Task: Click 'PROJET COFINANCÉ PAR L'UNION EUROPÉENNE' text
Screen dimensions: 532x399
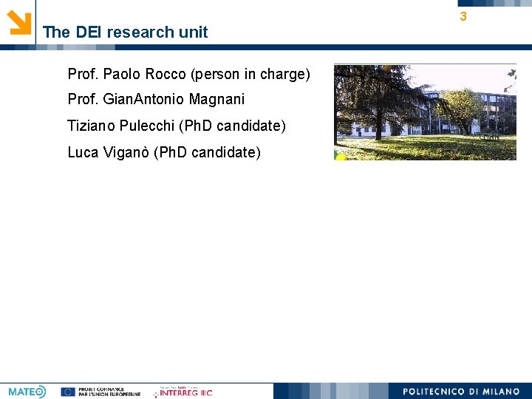Action: click(x=109, y=392)
